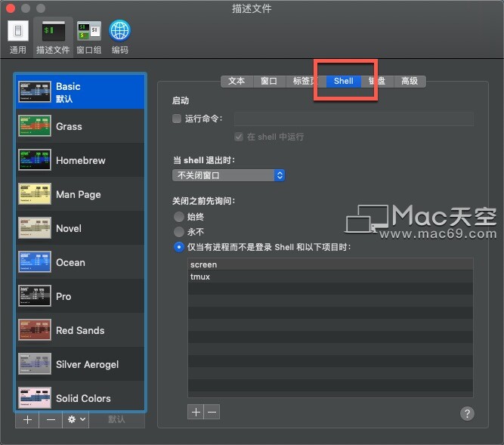Switch to the 窗口 tab

269,82
